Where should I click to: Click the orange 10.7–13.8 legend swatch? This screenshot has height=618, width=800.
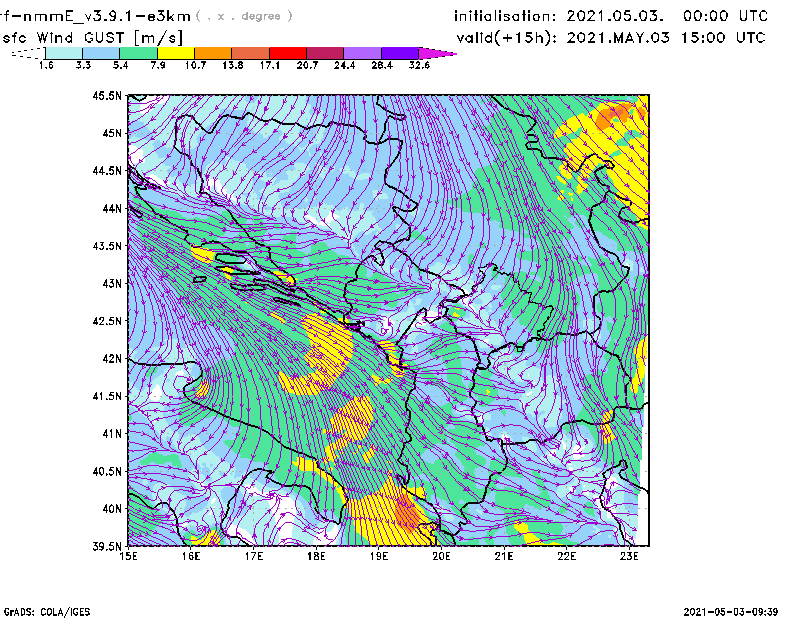click(213, 53)
